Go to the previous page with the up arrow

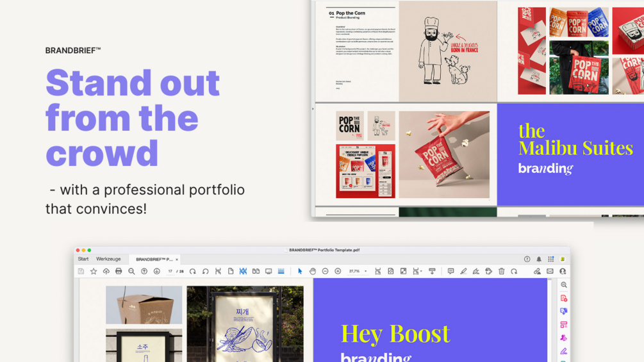144,271
